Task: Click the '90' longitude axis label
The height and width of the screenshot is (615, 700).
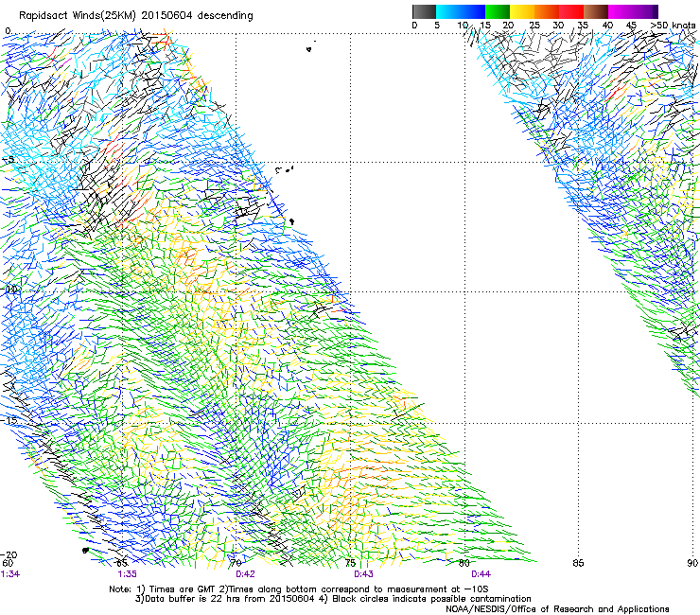Action: pyautogui.click(x=692, y=563)
